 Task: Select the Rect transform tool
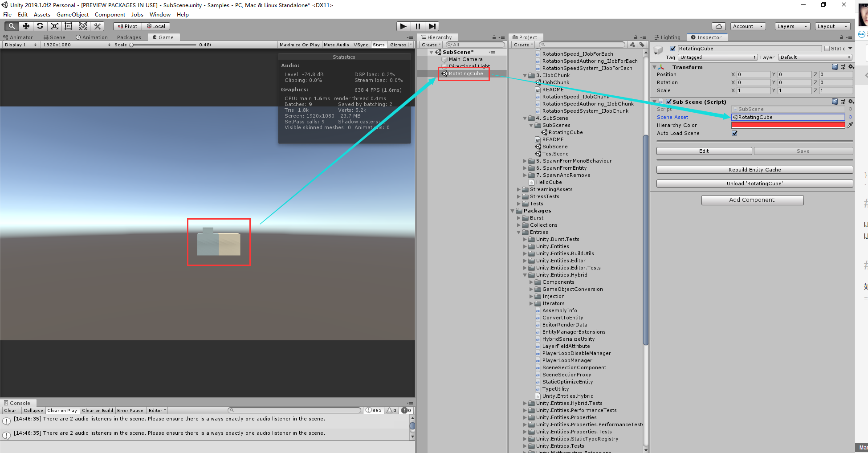[69, 26]
